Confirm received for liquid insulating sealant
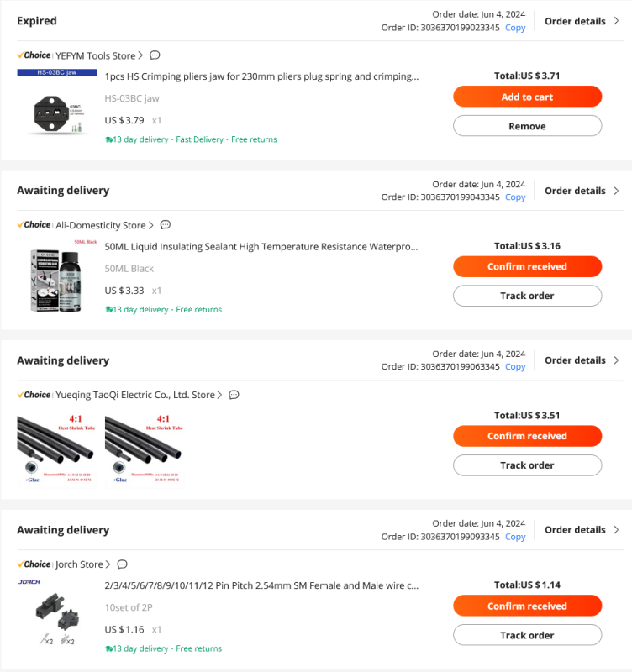The width and height of the screenshot is (632, 672). click(x=527, y=266)
